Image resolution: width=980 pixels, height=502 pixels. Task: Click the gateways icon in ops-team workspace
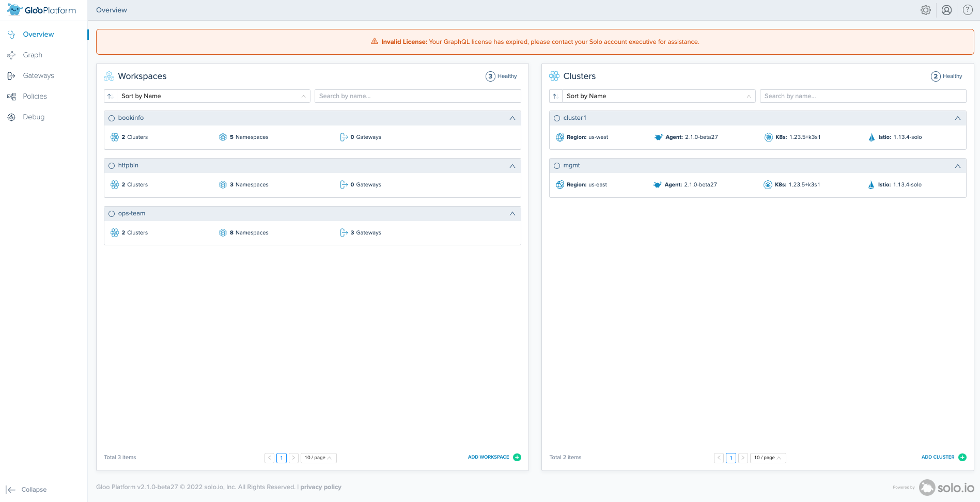click(x=344, y=232)
